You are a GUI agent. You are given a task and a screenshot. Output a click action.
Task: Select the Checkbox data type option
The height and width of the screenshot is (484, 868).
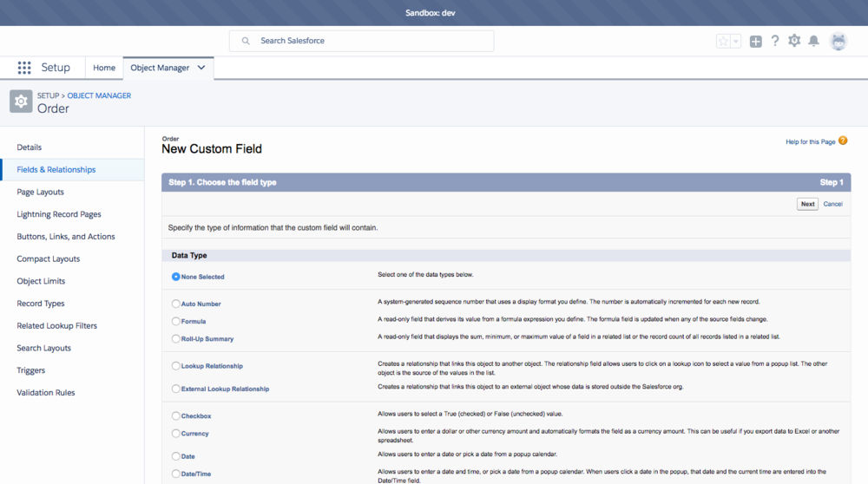(176, 416)
